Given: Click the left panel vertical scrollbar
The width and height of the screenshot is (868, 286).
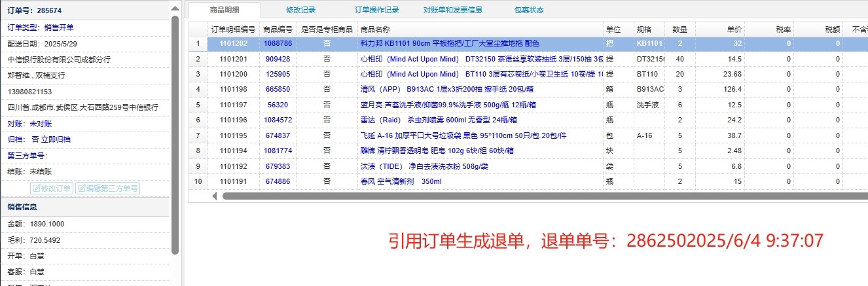Looking at the screenshot, I should coord(175,134).
